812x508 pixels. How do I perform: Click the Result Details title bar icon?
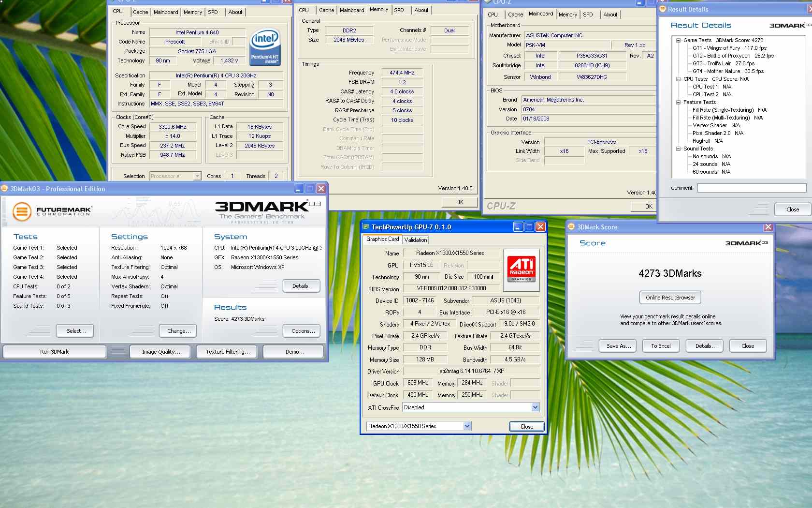click(x=663, y=9)
